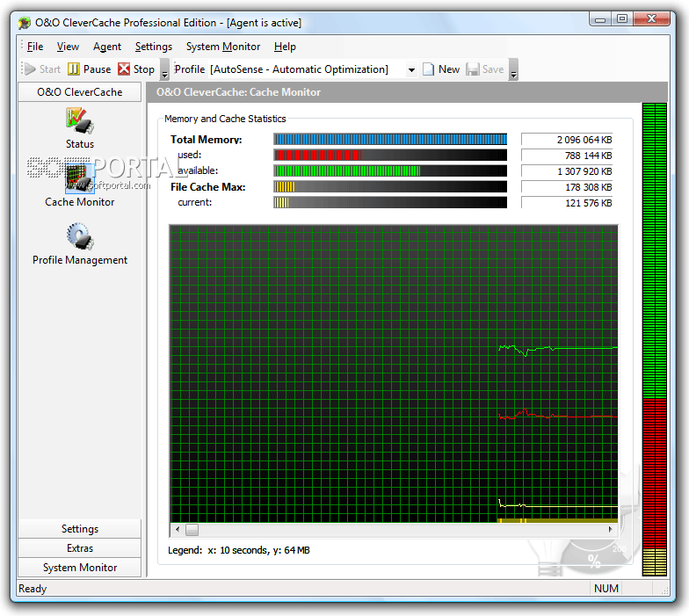
Task: Open the Agent menu
Action: (x=107, y=47)
